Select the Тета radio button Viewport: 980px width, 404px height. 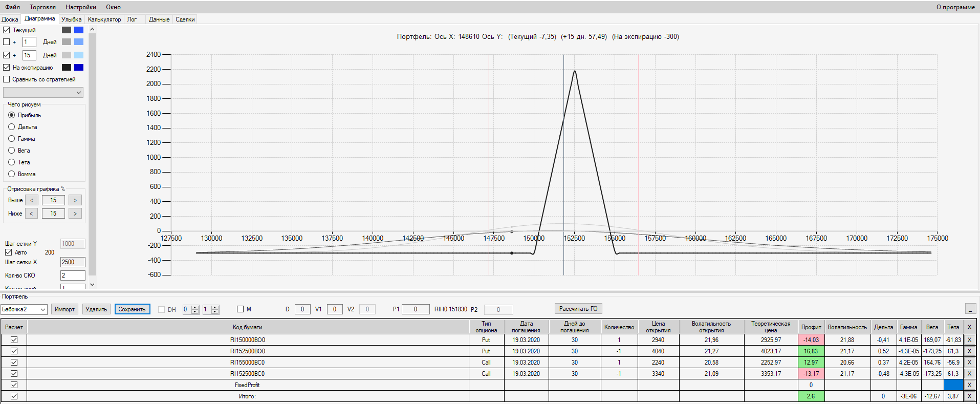coord(12,162)
